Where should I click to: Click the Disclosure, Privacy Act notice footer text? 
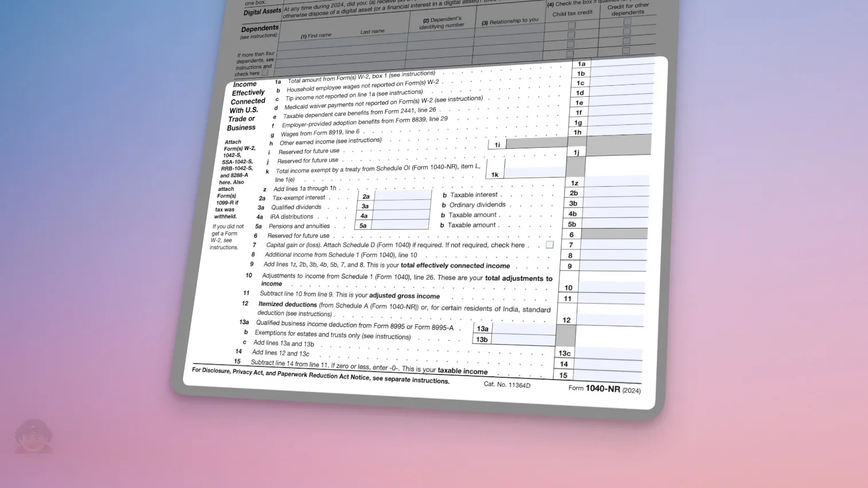pos(320,375)
